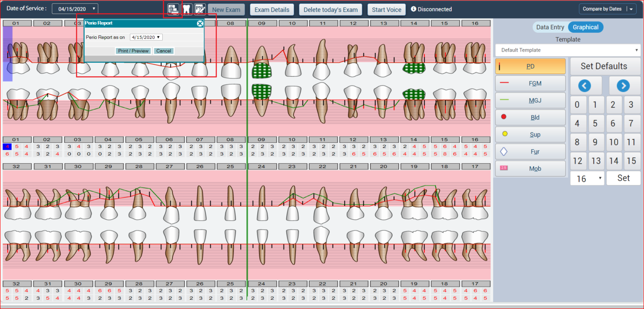
Task: Click the Set button
Action: point(623,178)
